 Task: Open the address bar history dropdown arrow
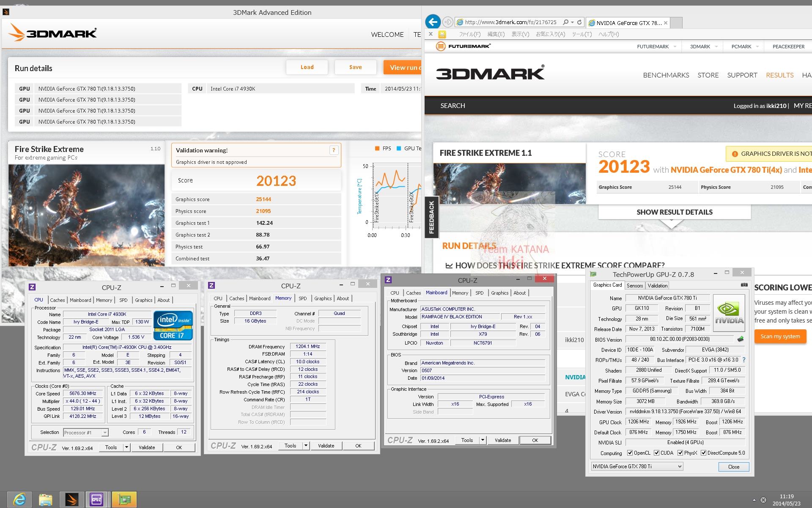pyautogui.click(x=572, y=22)
